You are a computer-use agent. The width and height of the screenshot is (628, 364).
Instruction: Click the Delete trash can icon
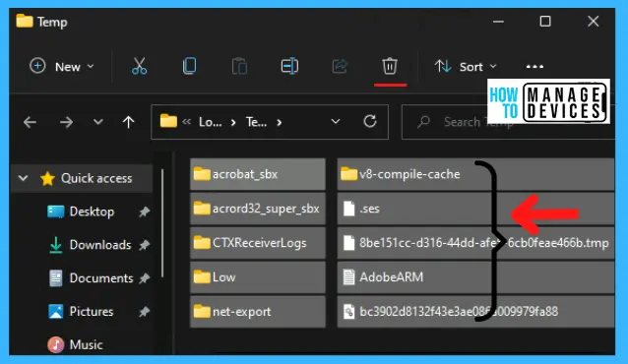pyautogui.click(x=390, y=66)
